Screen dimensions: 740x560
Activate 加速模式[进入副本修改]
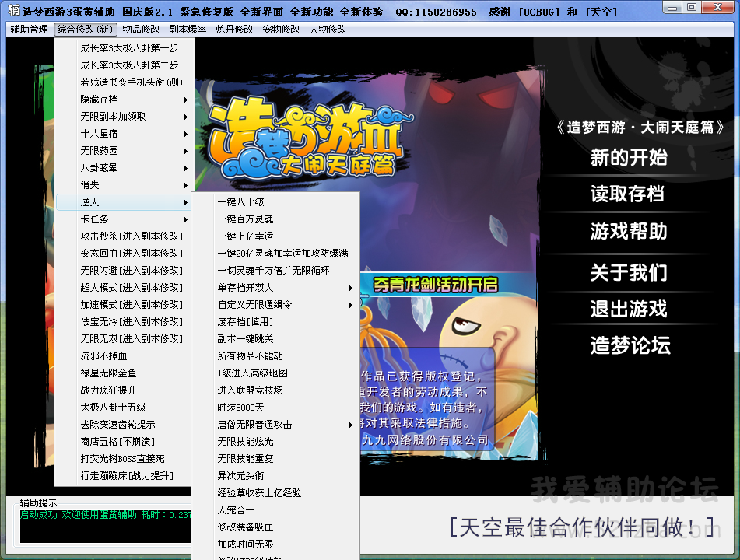(x=123, y=305)
